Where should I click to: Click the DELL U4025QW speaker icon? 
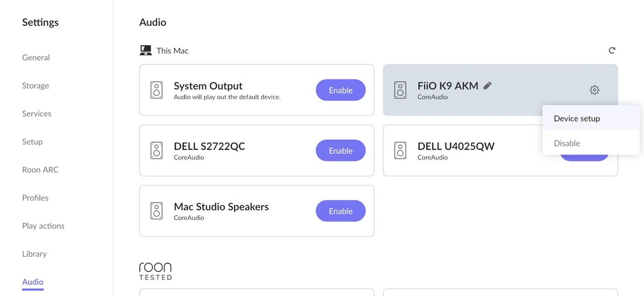pyautogui.click(x=400, y=151)
